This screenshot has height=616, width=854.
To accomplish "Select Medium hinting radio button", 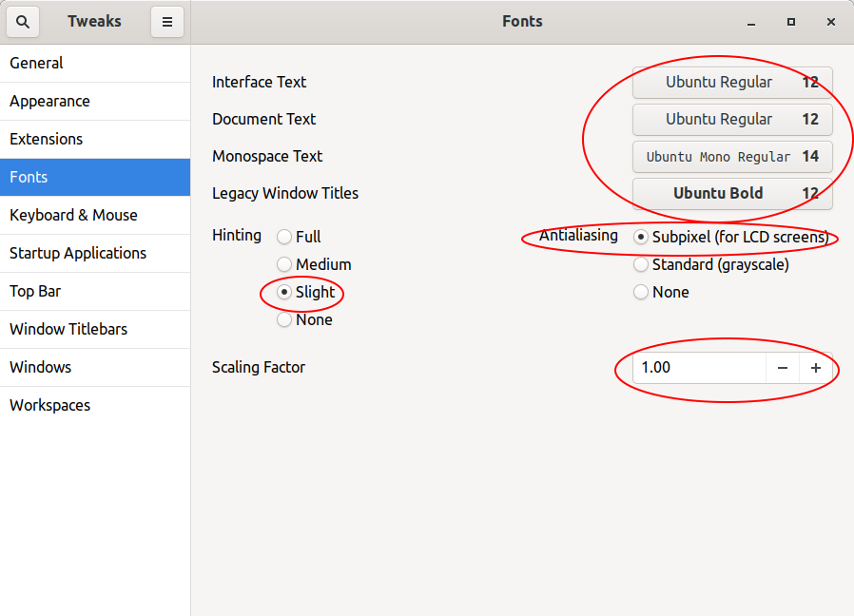I will [x=284, y=264].
